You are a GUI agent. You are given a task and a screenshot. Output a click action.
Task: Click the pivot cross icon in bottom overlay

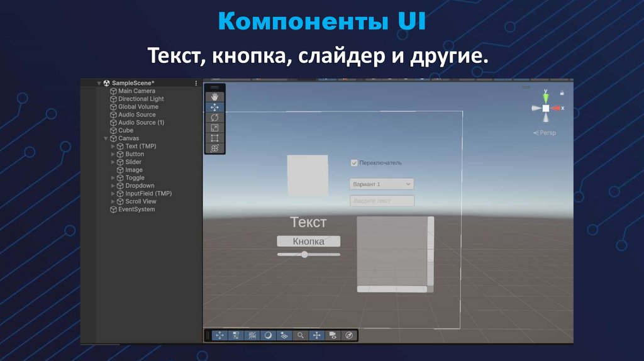click(x=317, y=336)
